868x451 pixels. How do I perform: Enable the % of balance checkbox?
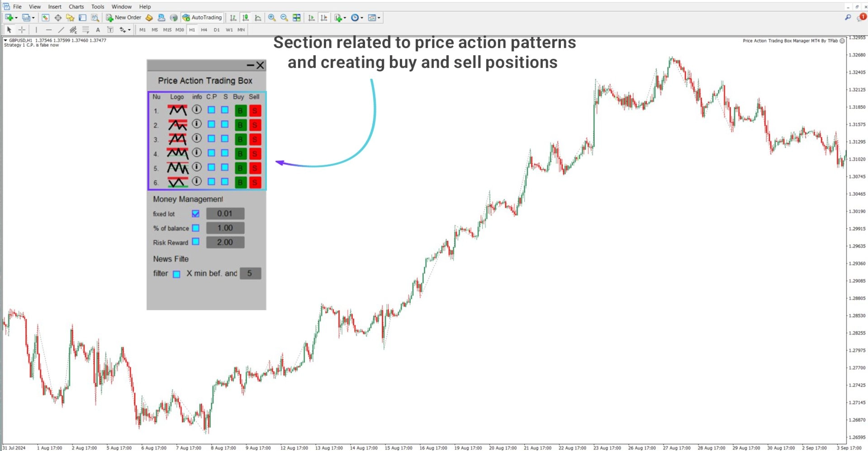pyautogui.click(x=195, y=228)
